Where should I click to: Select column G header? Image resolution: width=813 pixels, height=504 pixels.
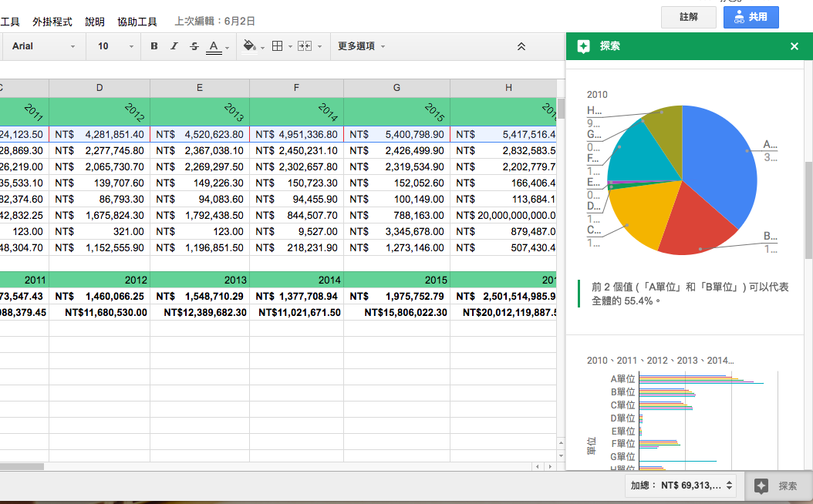coord(396,88)
